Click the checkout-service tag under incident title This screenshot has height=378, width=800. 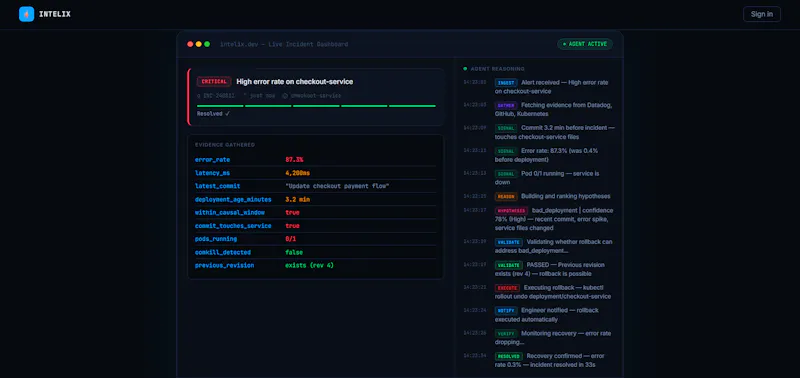click(312, 95)
